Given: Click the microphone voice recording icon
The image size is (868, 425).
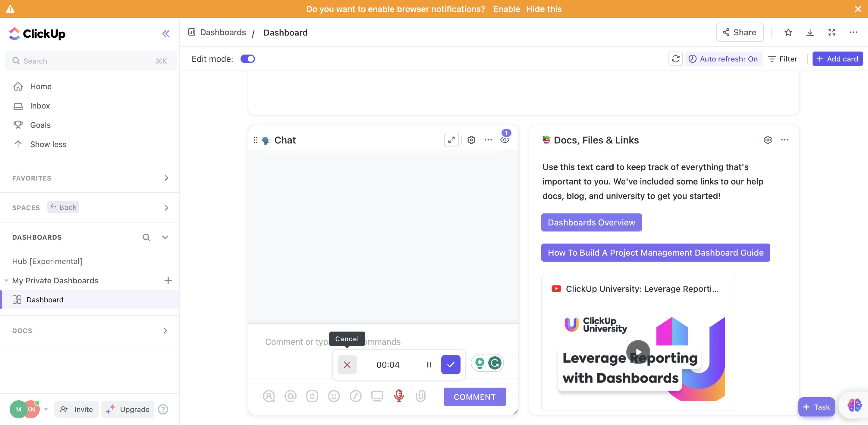Looking at the screenshot, I should tap(399, 396).
